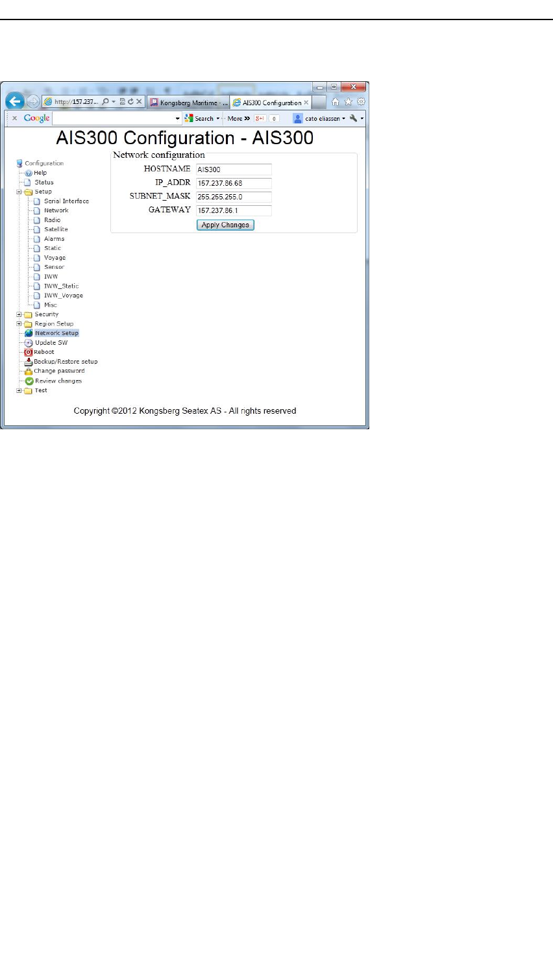553x980 pixels.
Task: Open the Radio setup page
Action: coord(52,220)
